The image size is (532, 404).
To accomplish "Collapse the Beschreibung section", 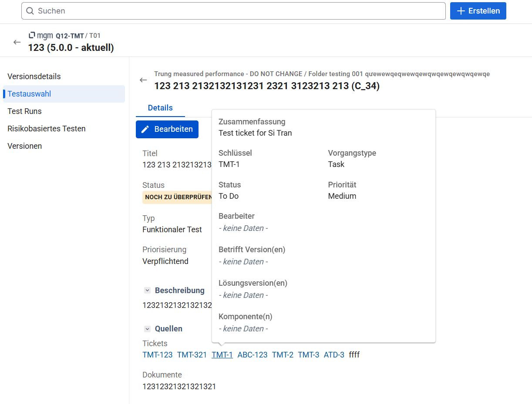I will 148,290.
